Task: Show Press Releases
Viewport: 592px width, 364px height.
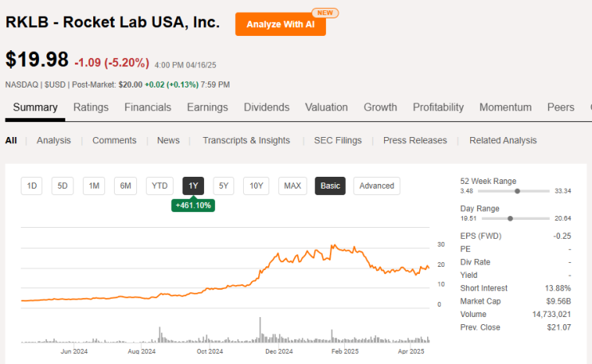Action: (415, 140)
